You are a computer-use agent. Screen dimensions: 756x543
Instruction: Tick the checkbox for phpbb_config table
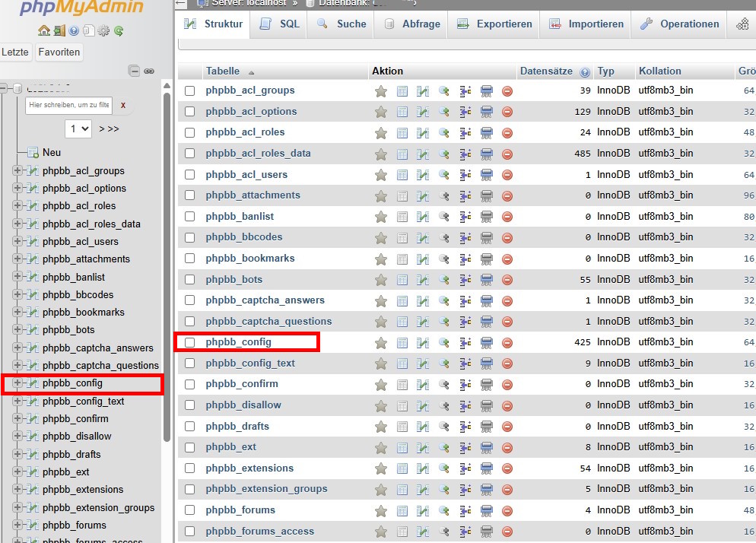point(189,342)
